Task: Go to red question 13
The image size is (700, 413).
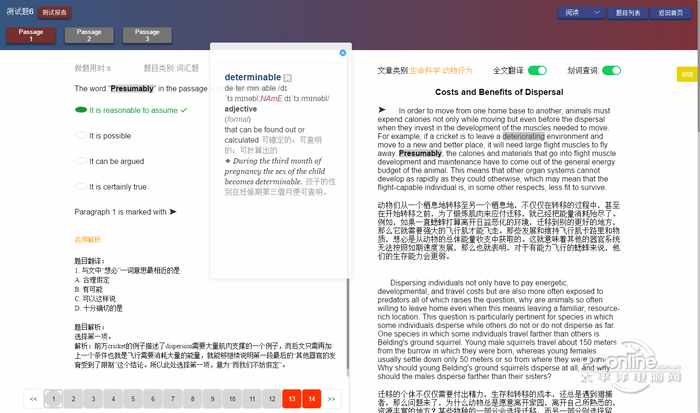Action: 292,399
